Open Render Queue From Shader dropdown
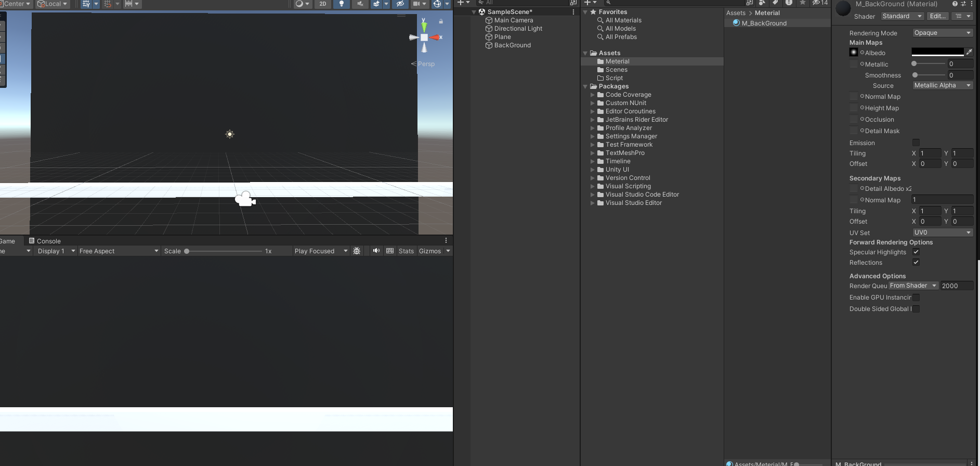Viewport: 980px width, 466px height. pyautogui.click(x=913, y=286)
